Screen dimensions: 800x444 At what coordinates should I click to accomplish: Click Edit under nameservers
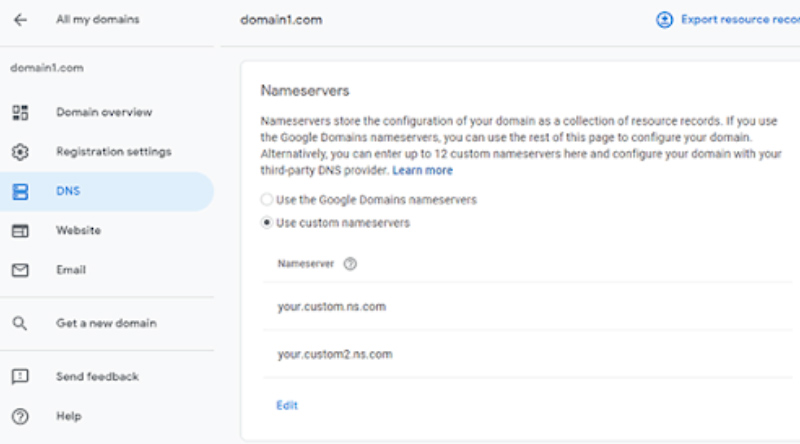pos(287,405)
